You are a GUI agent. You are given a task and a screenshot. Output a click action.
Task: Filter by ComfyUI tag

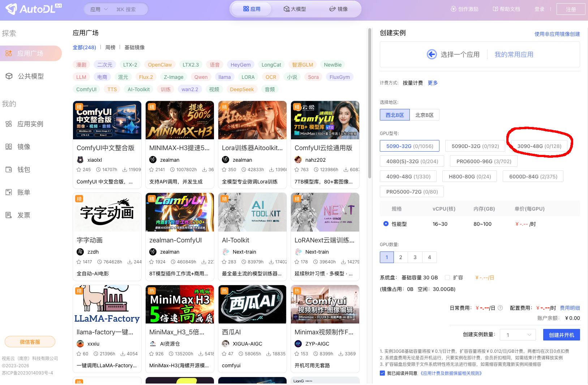click(x=86, y=89)
